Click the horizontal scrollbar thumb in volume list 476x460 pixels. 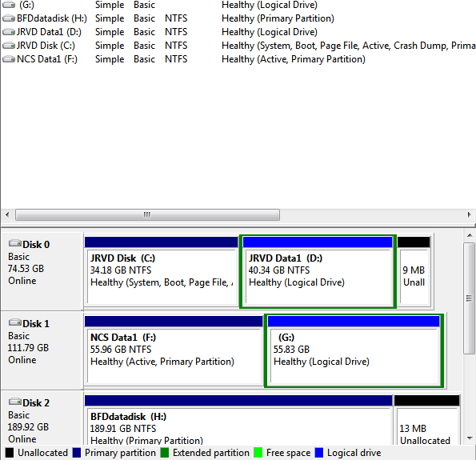click(147, 214)
